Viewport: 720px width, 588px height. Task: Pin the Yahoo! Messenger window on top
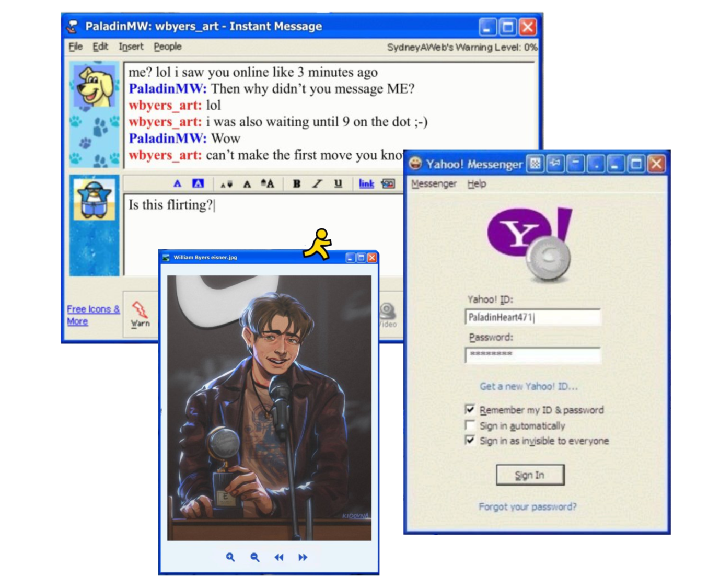(x=555, y=164)
